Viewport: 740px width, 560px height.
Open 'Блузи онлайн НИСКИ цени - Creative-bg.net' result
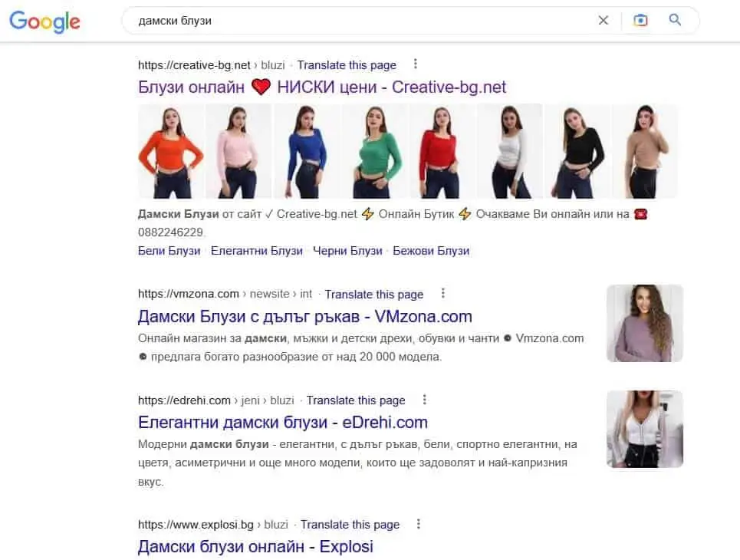pyautogui.click(x=322, y=87)
